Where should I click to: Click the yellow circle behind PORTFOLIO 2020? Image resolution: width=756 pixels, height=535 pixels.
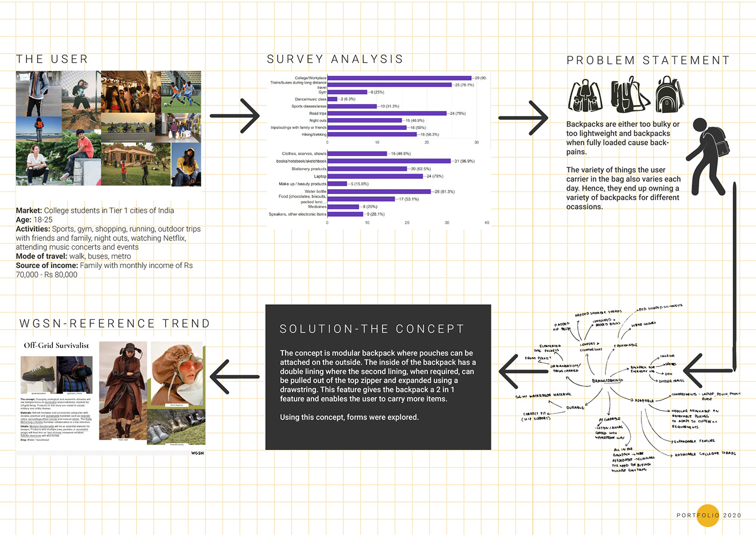708,515
